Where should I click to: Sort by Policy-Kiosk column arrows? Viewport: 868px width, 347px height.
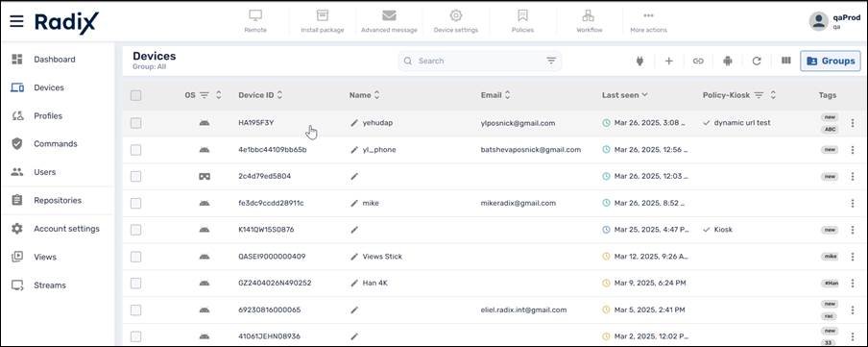click(x=773, y=95)
